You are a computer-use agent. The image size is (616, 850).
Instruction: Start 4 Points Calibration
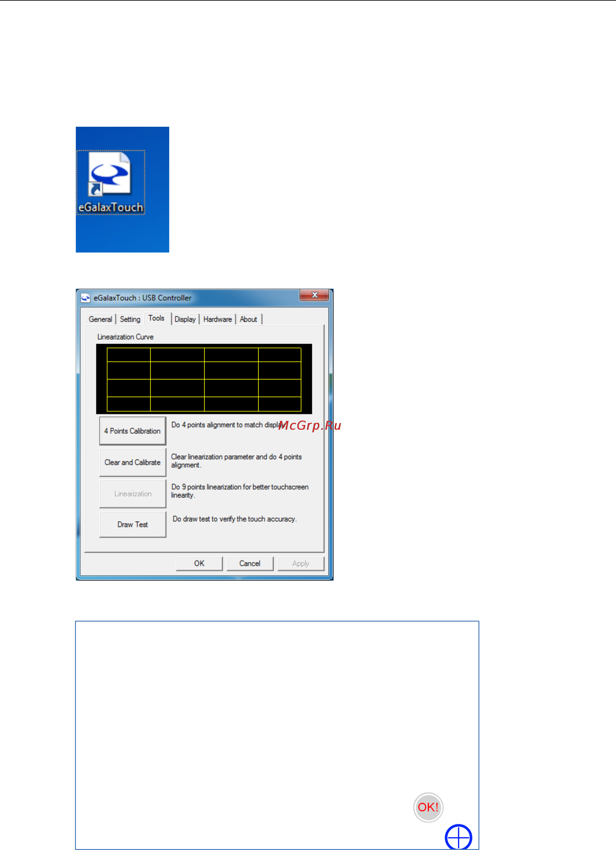(132, 431)
